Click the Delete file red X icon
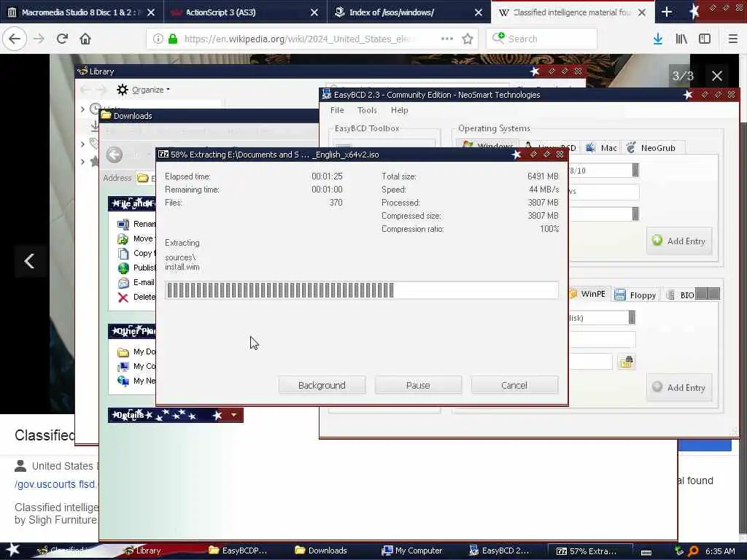Screen dimensions: 747x560 pyautogui.click(x=123, y=297)
